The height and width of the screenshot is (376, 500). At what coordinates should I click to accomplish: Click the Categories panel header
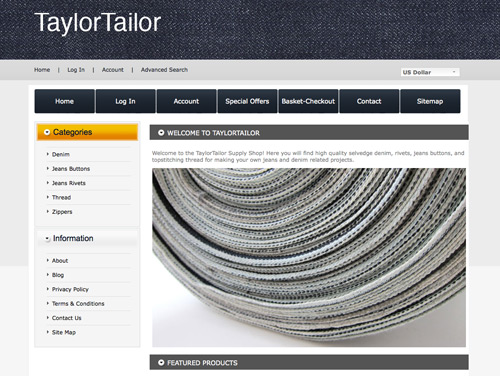[87, 132]
